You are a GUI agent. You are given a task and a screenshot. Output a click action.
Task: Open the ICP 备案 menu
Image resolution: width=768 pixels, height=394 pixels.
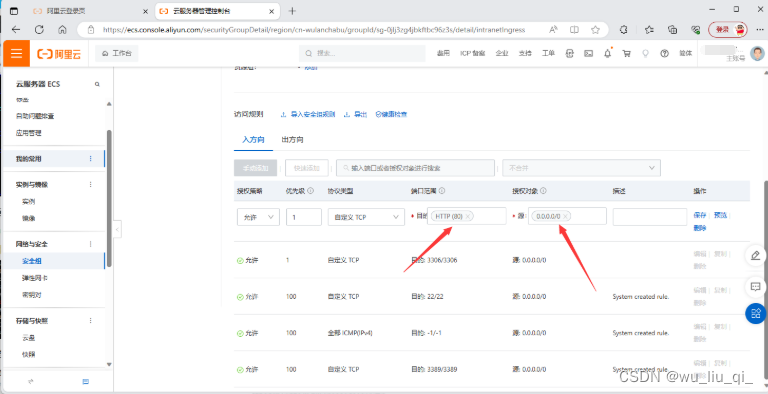[473, 54]
